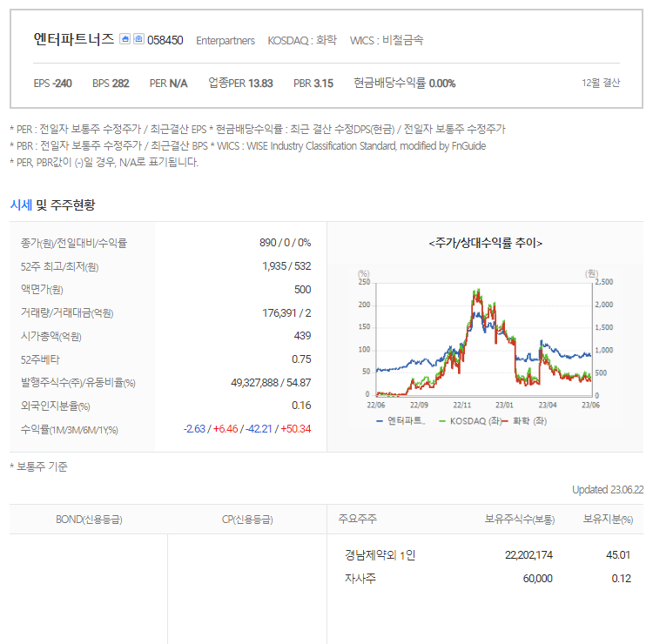The height and width of the screenshot is (644, 653).
Task: Click the 엔터파트 legend entry
Action: (401, 421)
